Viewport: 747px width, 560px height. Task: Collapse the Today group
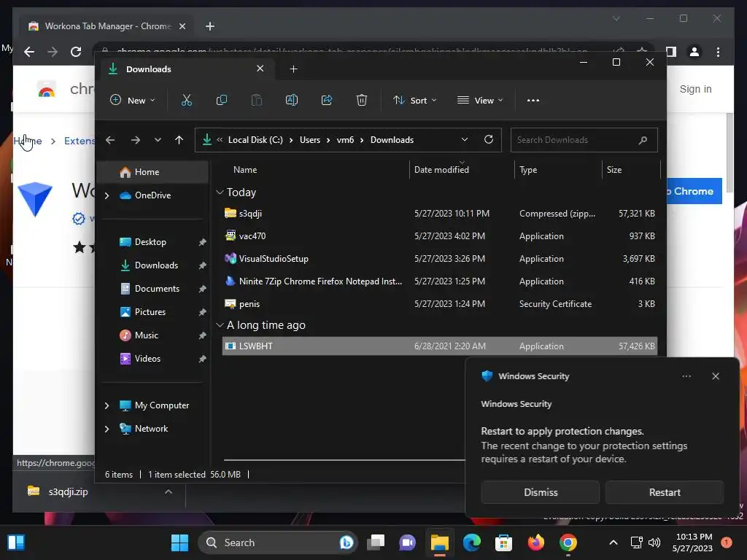pyautogui.click(x=220, y=192)
